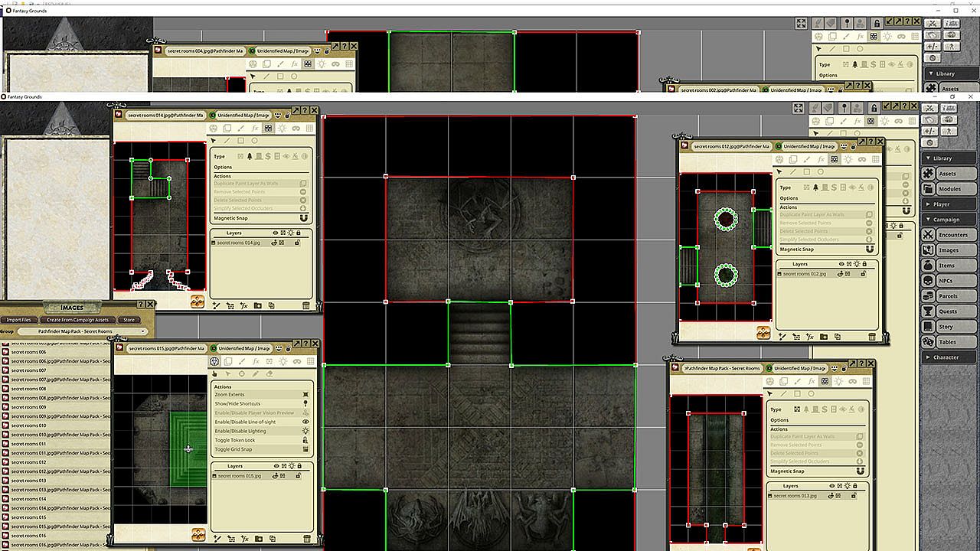Toggle Magnetic Snap in secret rooms 013 window
This screenshot has width=980, height=551.
pos(861,471)
